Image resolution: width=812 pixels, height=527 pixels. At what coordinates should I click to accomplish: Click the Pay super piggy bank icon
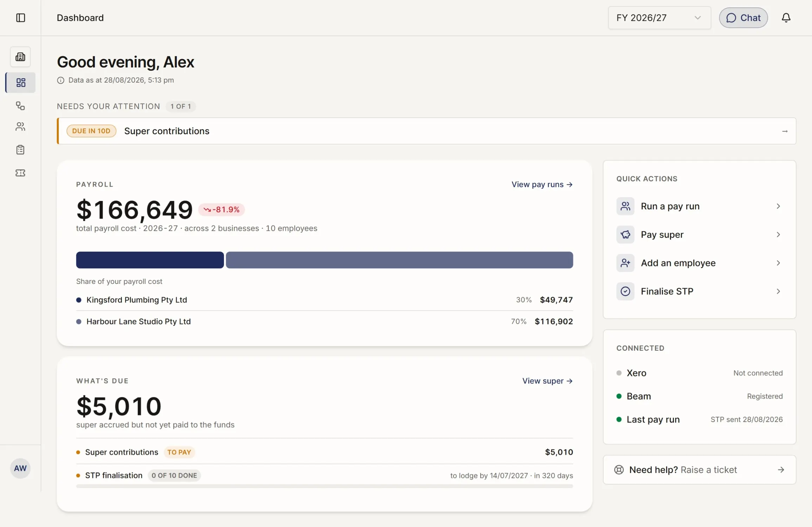pos(625,235)
